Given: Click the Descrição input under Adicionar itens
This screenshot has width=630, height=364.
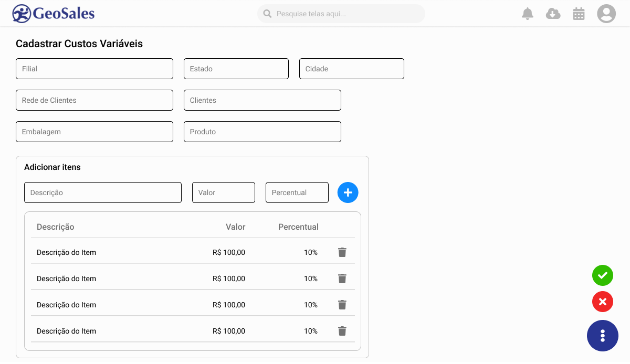Looking at the screenshot, I should (x=103, y=192).
